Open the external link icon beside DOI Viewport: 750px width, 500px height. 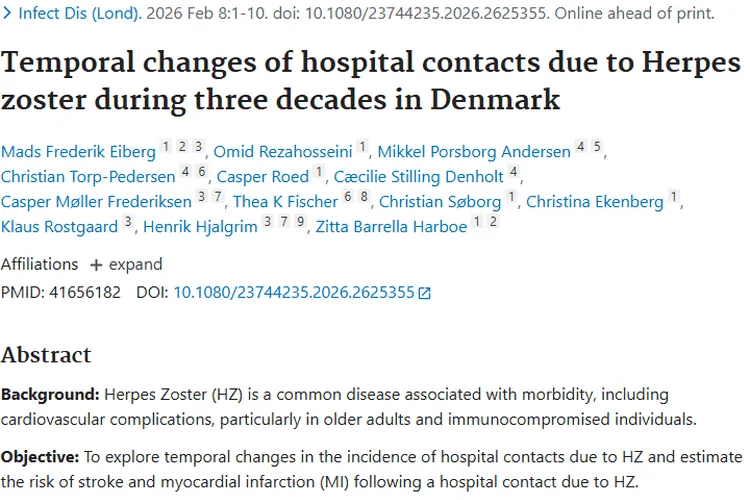(425, 293)
